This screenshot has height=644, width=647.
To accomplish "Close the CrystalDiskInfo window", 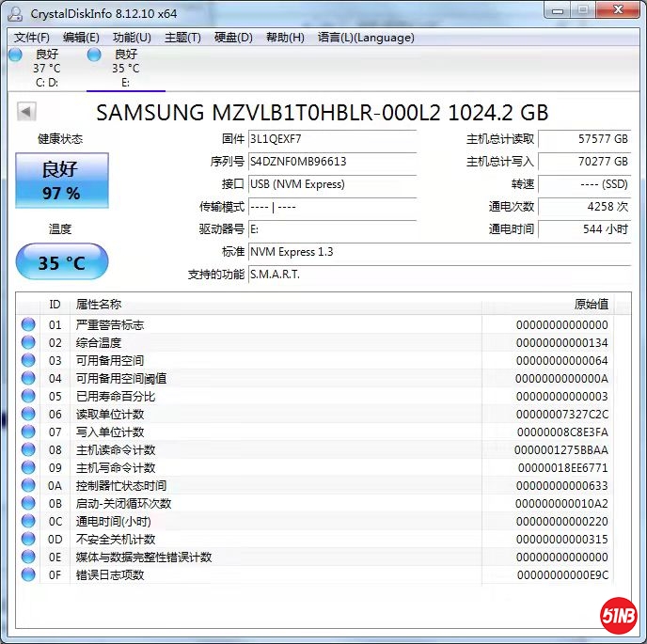I will [x=618, y=10].
